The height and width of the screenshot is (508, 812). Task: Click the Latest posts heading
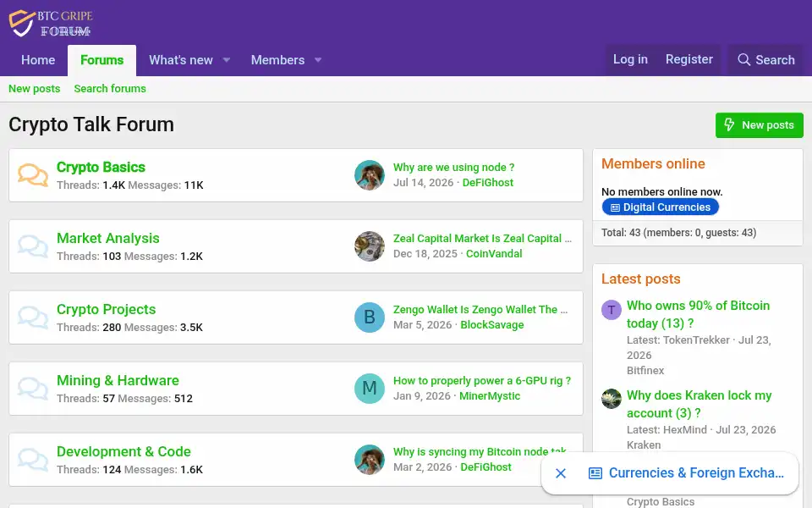[x=640, y=279]
